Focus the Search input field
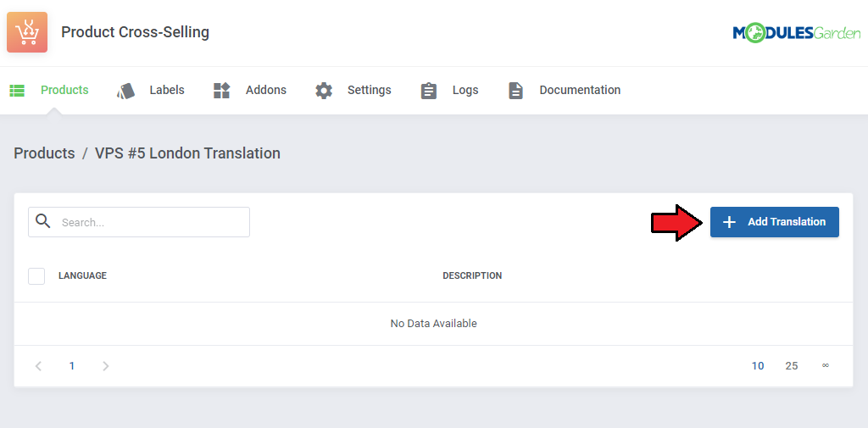868x428 pixels. (x=139, y=222)
